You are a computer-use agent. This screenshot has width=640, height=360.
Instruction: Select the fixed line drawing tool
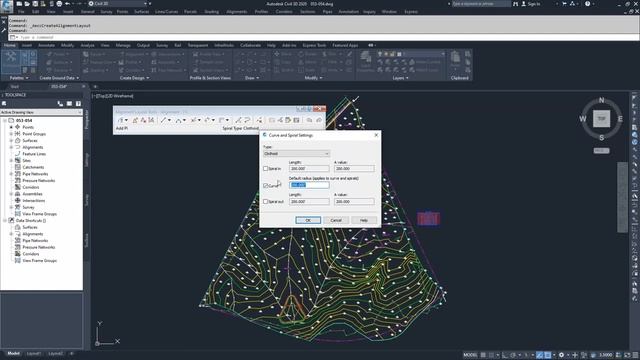coord(164,120)
